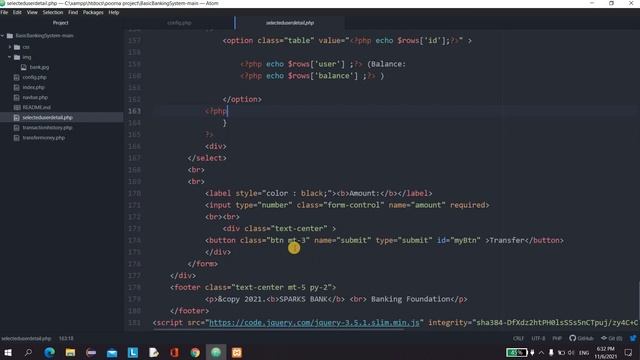Click line number 163 in the gutter

134,111
